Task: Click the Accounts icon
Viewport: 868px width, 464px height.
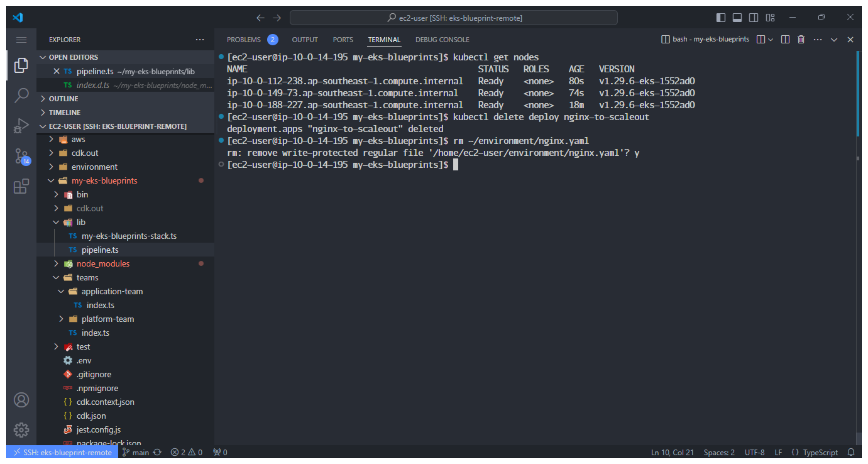Action: pyautogui.click(x=21, y=400)
